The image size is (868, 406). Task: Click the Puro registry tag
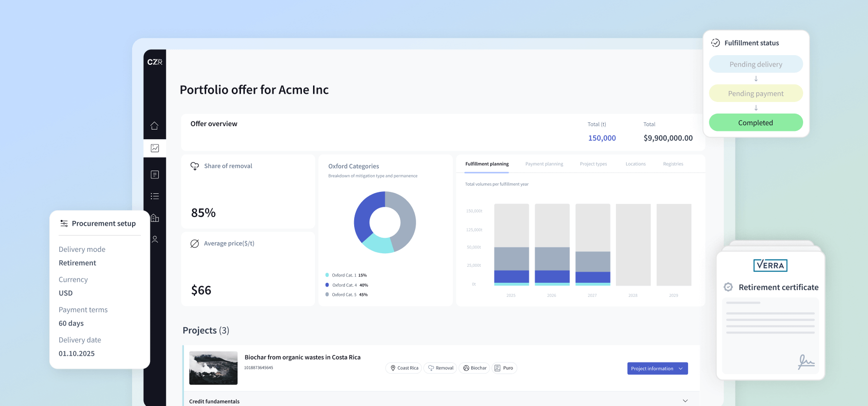coord(504,368)
